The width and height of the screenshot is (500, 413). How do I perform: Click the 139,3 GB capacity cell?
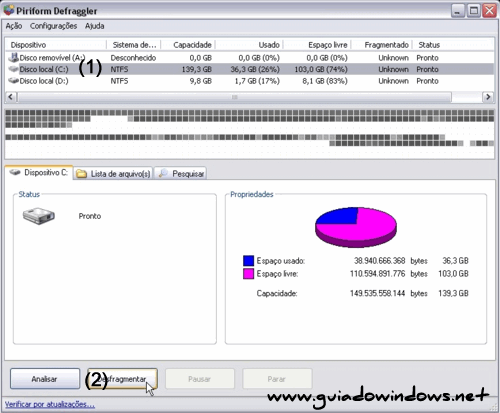pyautogui.click(x=197, y=69)
